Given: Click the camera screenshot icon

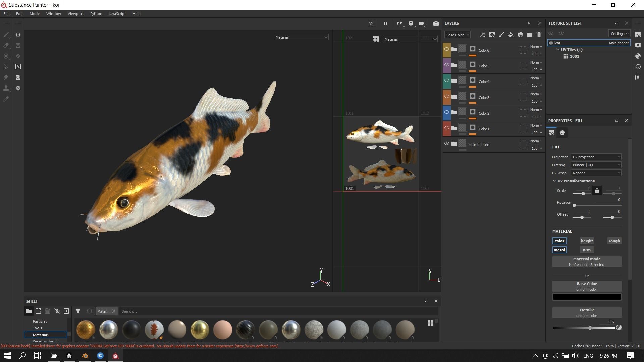Looking at the screenshot, I should click(436, 23).
